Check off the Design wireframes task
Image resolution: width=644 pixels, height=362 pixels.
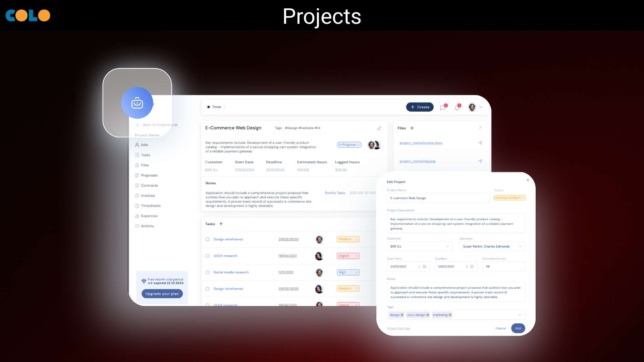(208, 239)
